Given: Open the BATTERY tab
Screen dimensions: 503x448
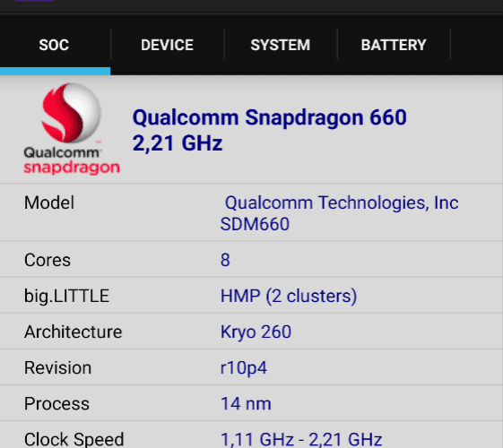Looking at the screenshot, I should tap(394, 45).
